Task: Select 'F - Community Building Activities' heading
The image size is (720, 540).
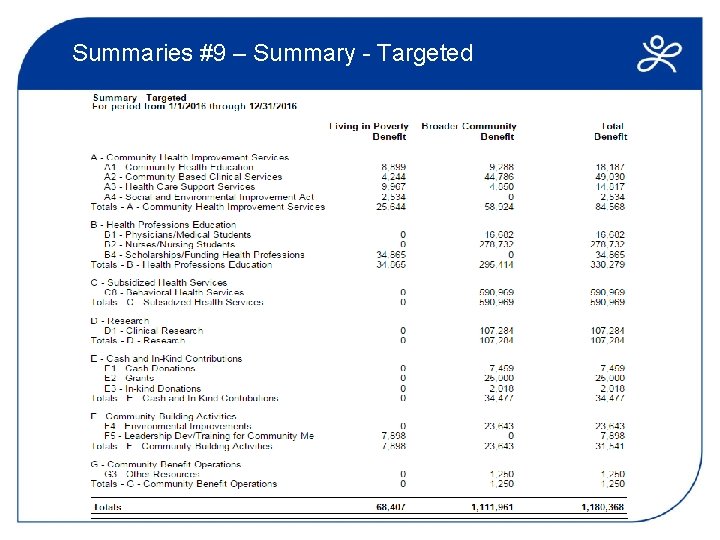Action: click(x=163, y=416)
